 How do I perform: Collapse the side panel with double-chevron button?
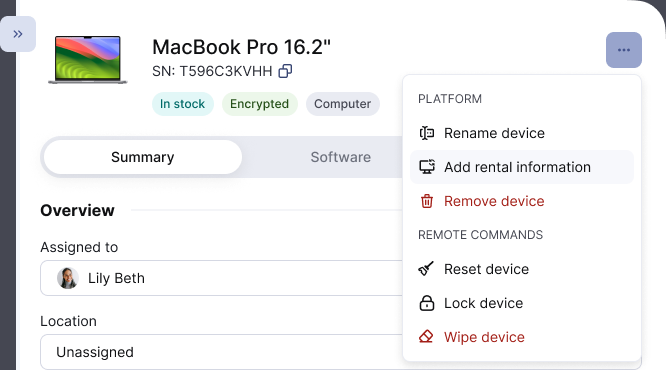coord(18,34)
